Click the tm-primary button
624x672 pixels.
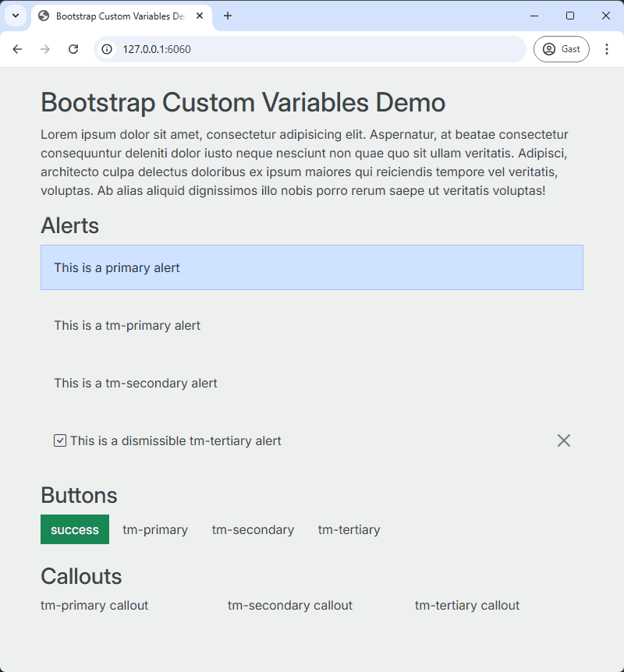click(155, 529)
